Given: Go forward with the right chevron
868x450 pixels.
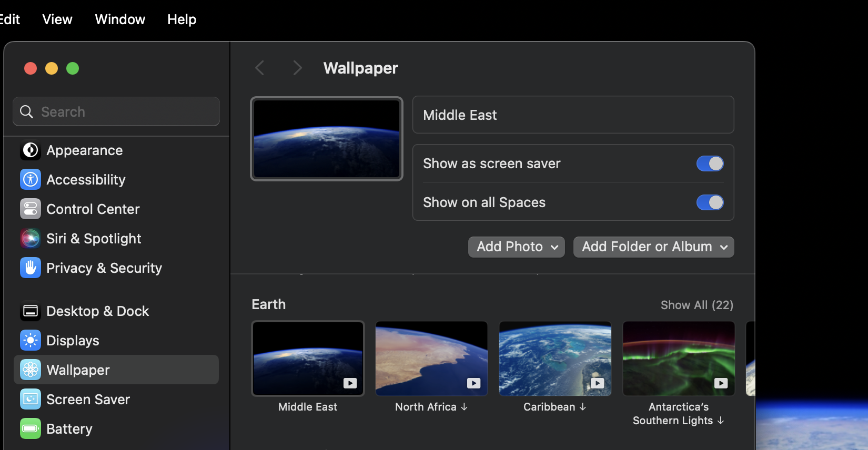Looking at the screenshot, I should [x=297, y=68].
